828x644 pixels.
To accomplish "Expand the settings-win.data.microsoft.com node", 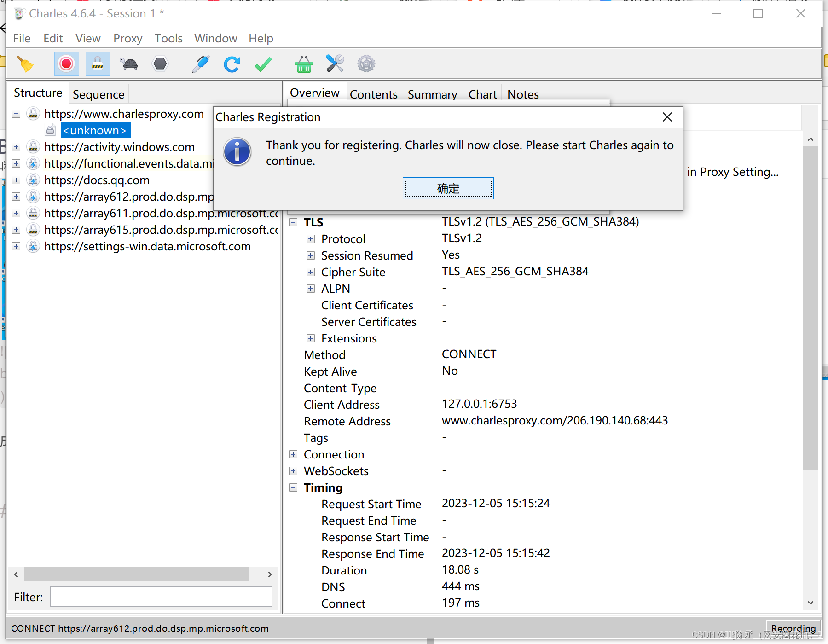I will click(16, 246).
